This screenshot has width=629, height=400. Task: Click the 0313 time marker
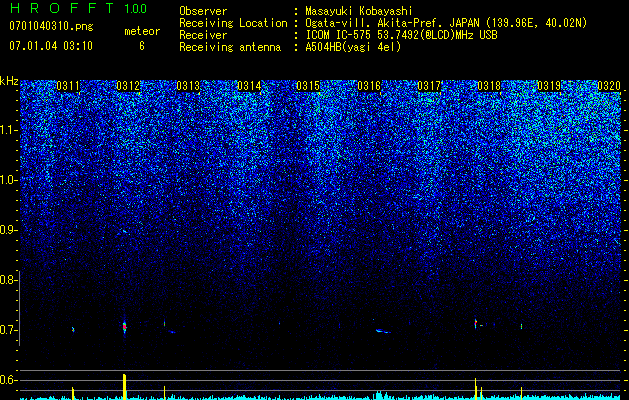188,86
